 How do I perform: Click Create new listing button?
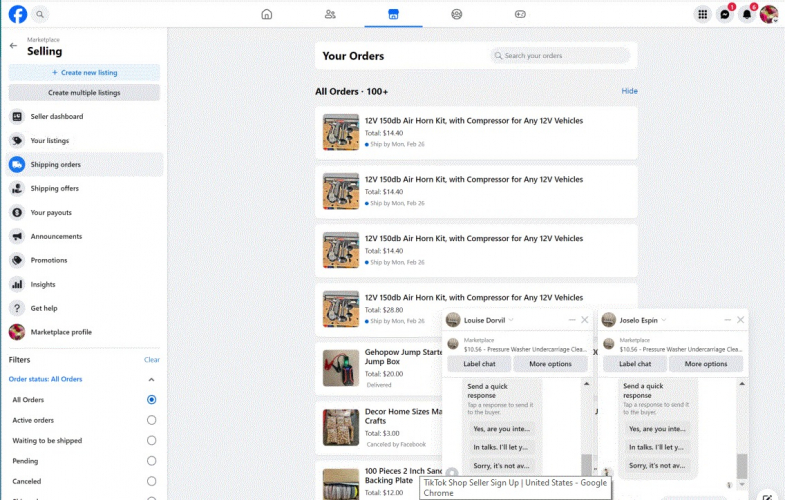point(84,73)
